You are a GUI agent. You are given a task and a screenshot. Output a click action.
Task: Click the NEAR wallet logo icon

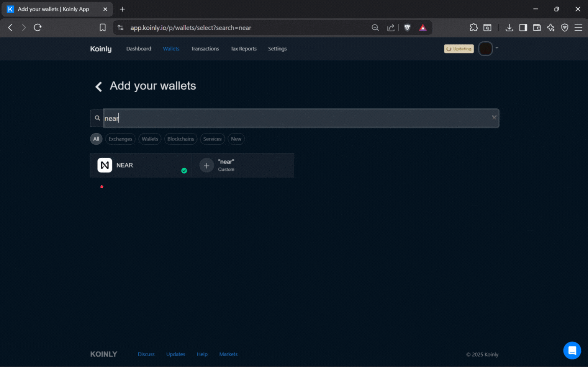(104, 165)
